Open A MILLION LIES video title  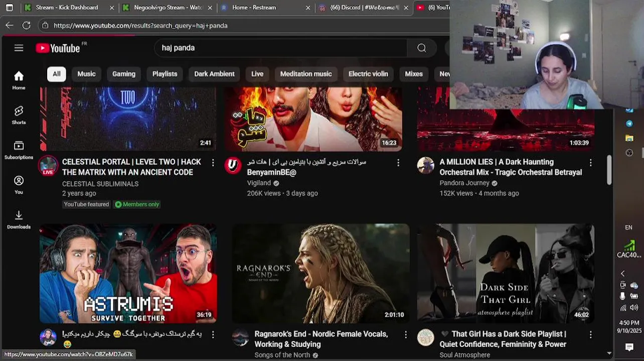[511, 167]
